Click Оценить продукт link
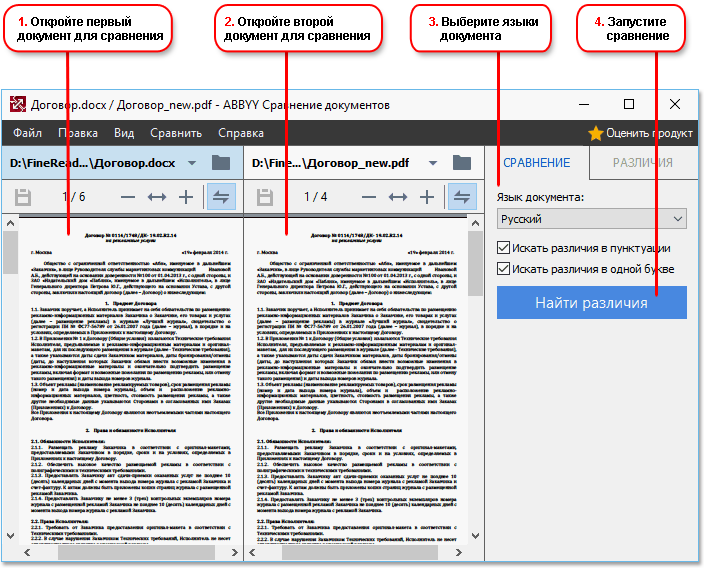The height and width of the screenshot is (575, 710). [649, 133]
